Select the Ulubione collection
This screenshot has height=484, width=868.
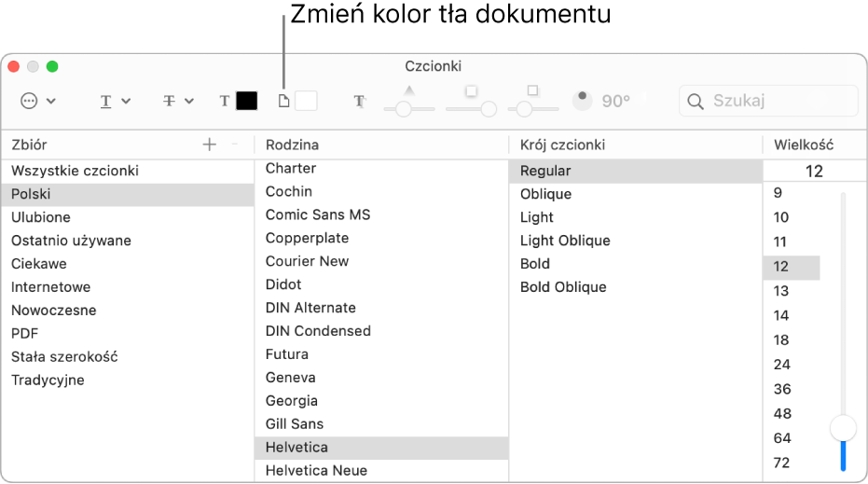(x=128, y=217)
